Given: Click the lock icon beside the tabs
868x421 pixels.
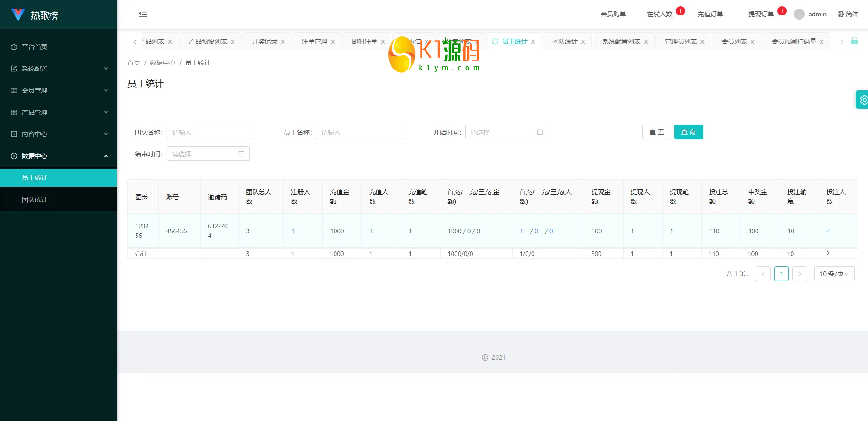Looking at the screenshot, I should tap(854, 40).
